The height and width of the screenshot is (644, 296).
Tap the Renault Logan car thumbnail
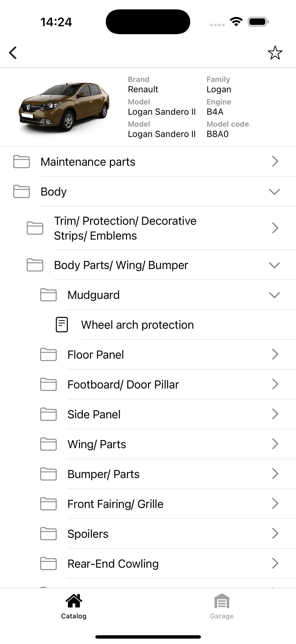pyautogui.click(x=64, y=107)
